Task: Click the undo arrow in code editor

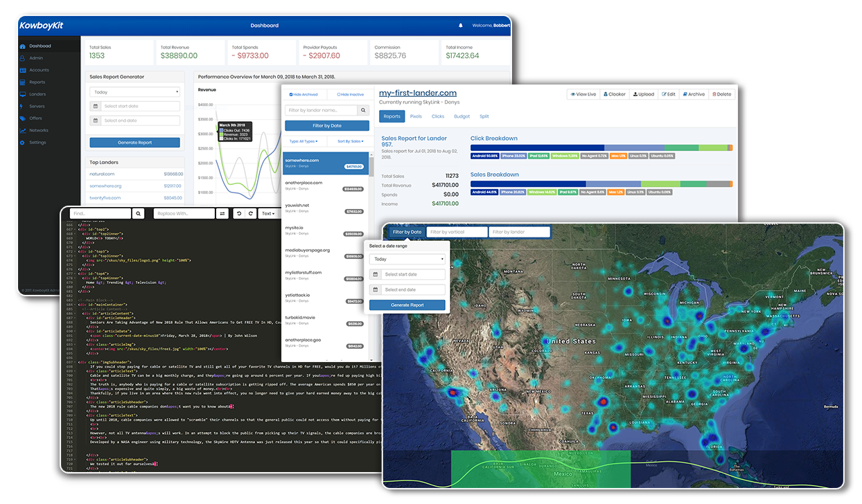Action: coord(239,214)
